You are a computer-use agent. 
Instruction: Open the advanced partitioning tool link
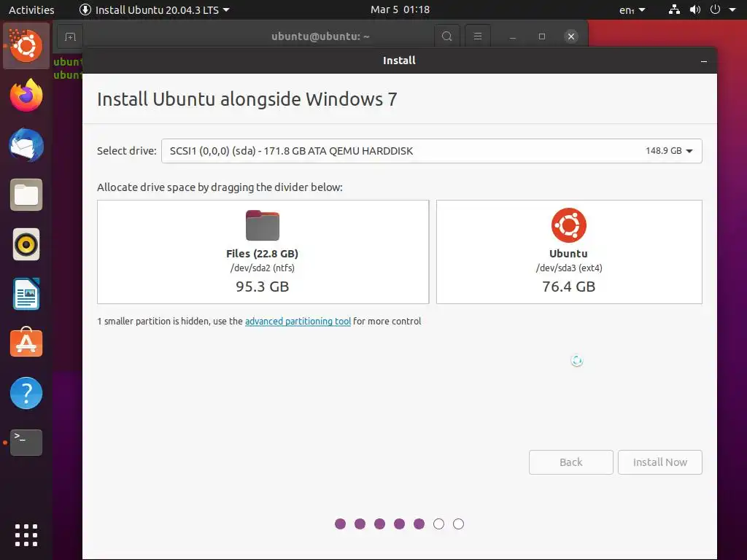click(x=298, y=322)
